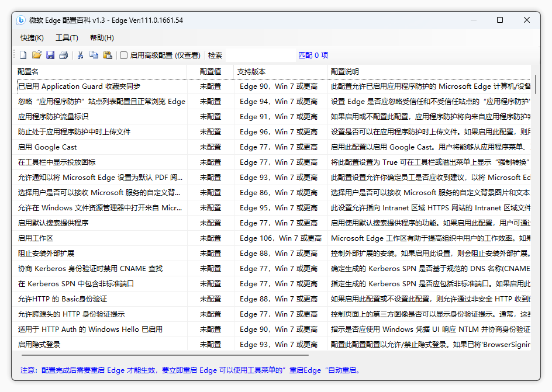Click the app logo in title bar

(x=21, y=20)
